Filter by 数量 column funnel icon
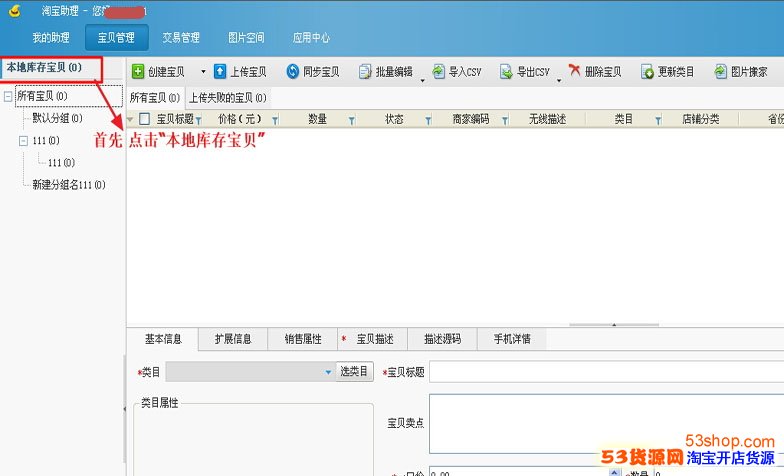This screenshot has height=476, width=784. pyautogui.click(x=352, y=120)
